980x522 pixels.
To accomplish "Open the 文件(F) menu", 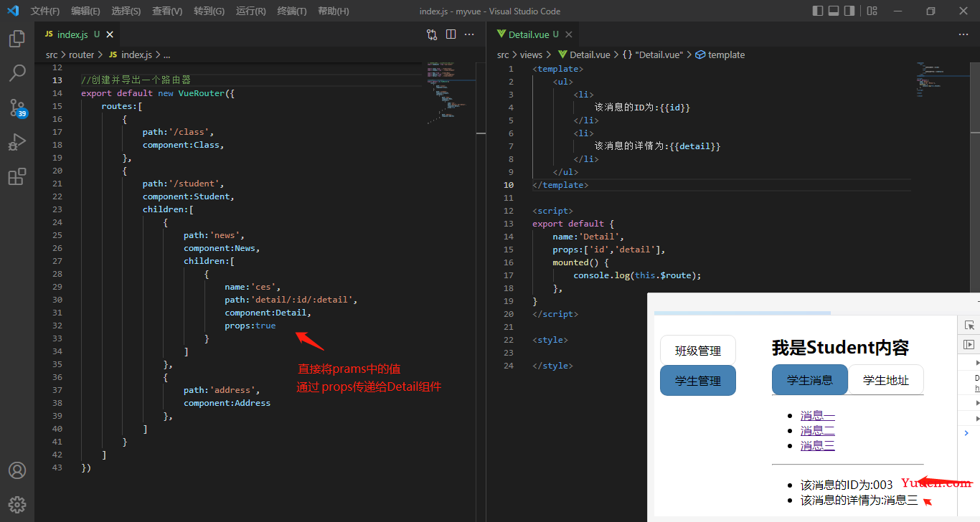I will click(45, 11).
